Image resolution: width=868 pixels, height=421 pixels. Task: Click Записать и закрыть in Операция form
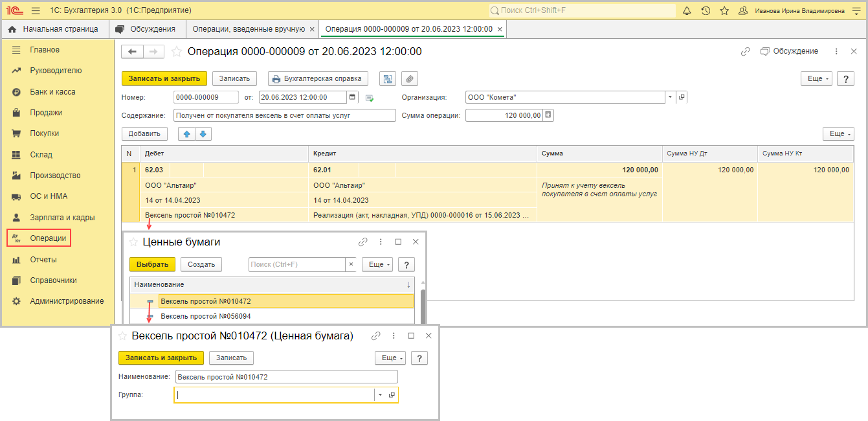click(164, 78)
